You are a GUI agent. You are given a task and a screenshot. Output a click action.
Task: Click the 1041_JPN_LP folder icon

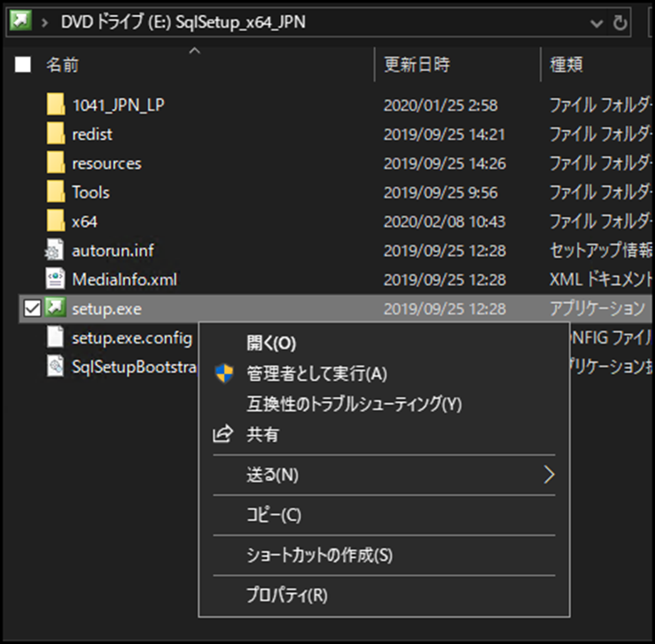pos(56,104)
